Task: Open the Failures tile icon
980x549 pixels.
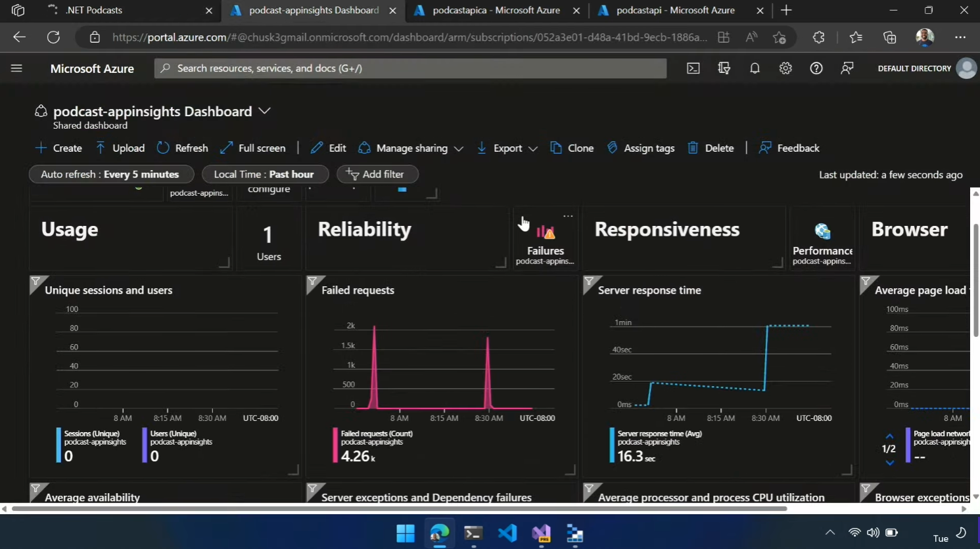Action: 545,232
